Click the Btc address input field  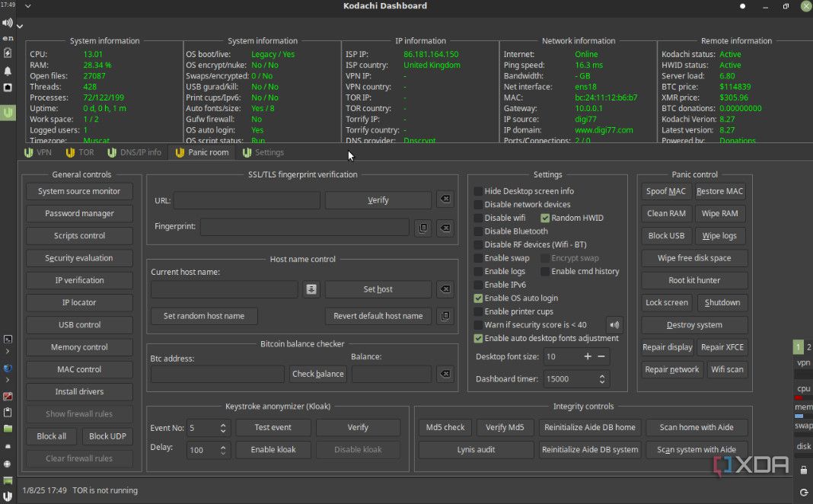pos(217,374)
